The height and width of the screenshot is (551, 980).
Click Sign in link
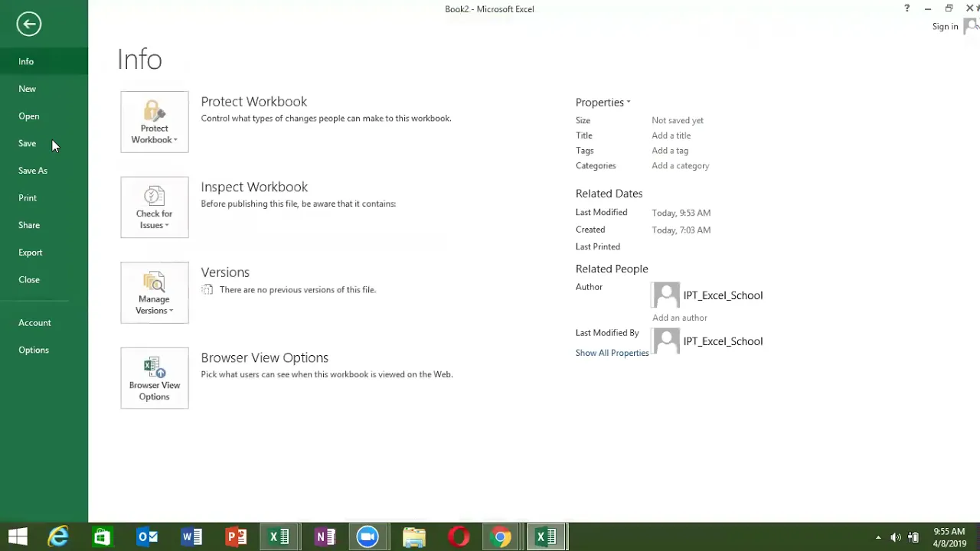[945, 27]
